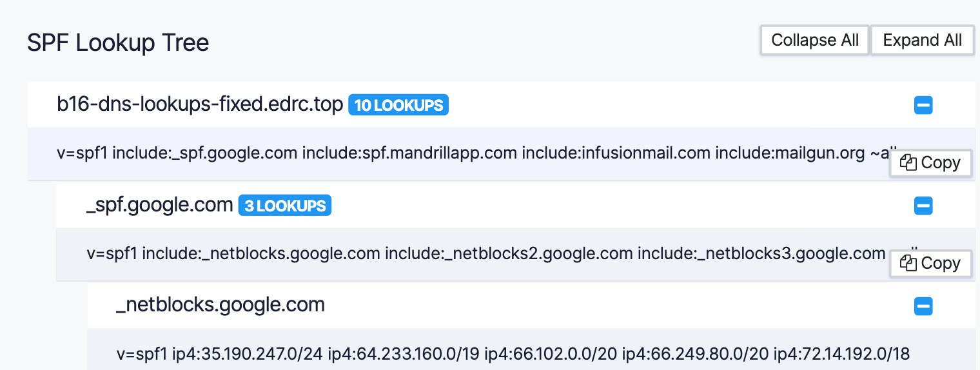Image resolution: width=980 pixels, height=370 pixels.
Task: Click the 10 LOOKUPS badge
Action: 398,105
